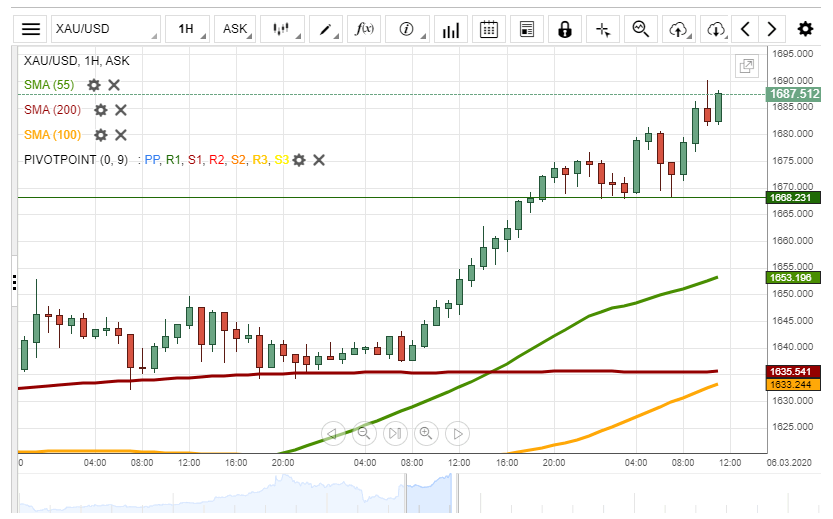Click the highlighted range in overview navigator
Screen dimensions: 833x519
point(429,493)
